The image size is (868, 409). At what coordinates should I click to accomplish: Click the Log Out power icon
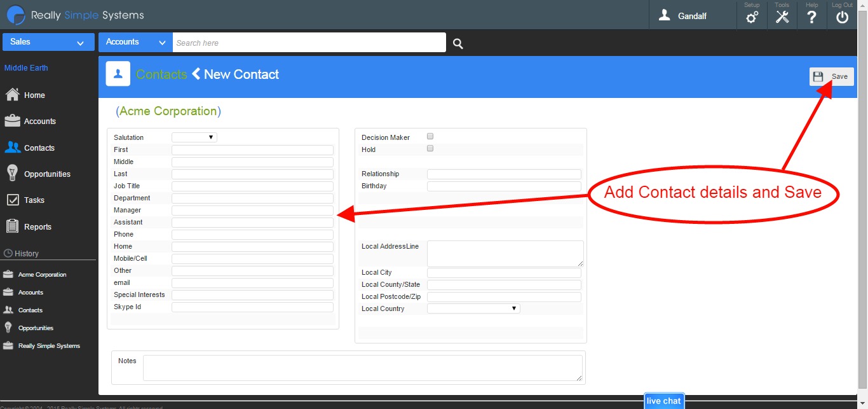pyautogui.click(x=843, y=18)
